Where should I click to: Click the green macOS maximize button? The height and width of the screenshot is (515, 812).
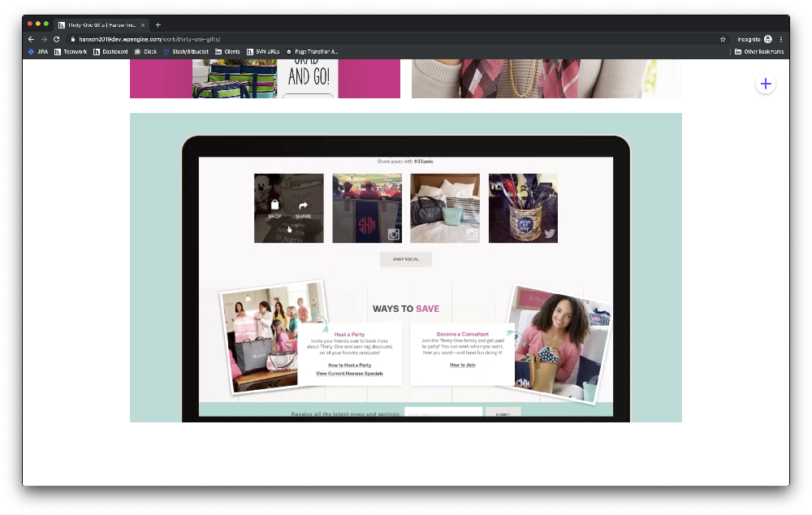[46, 24]
